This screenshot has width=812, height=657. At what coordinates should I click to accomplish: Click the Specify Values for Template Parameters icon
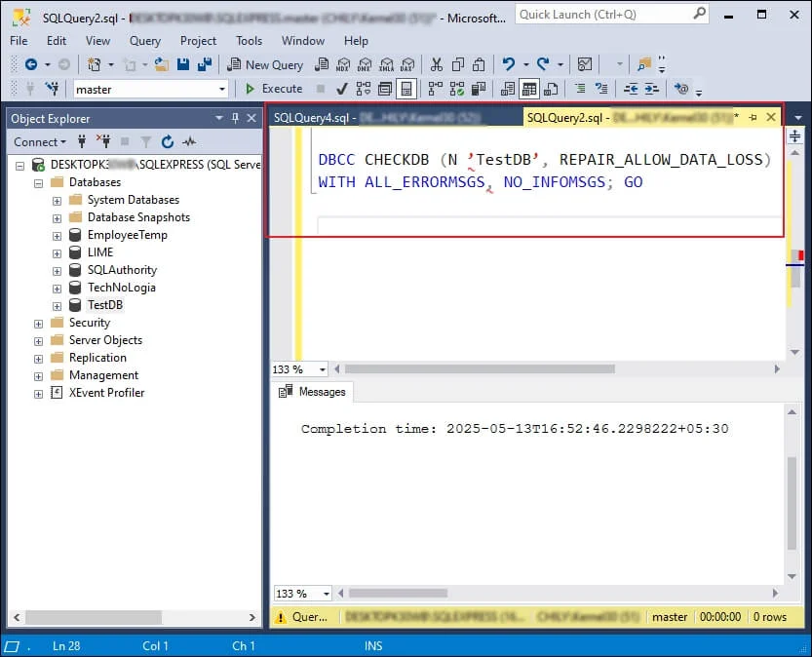[x=681, y=89]
